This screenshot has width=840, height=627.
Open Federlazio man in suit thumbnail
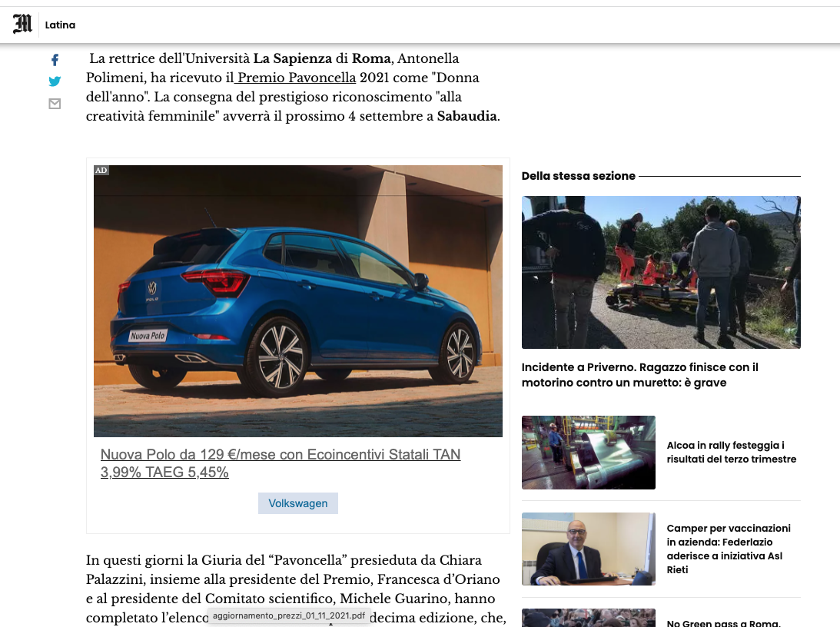(x=588, y=549)
